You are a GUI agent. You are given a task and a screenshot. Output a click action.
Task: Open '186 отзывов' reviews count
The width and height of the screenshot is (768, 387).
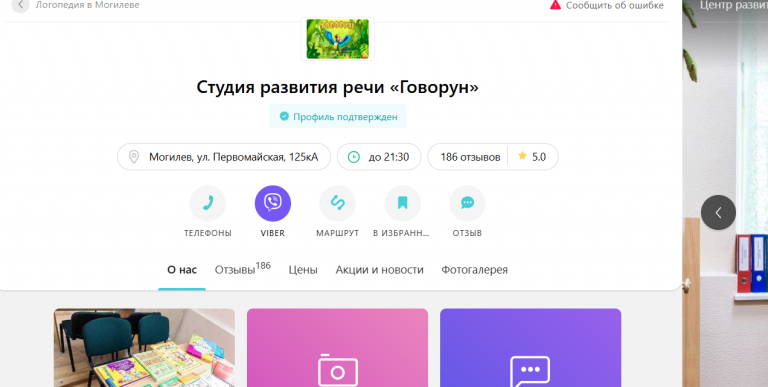[470, 157]
